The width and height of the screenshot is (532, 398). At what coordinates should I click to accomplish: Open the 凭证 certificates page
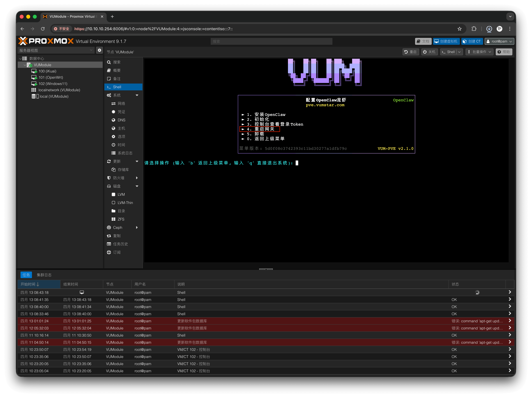[123, 112]
